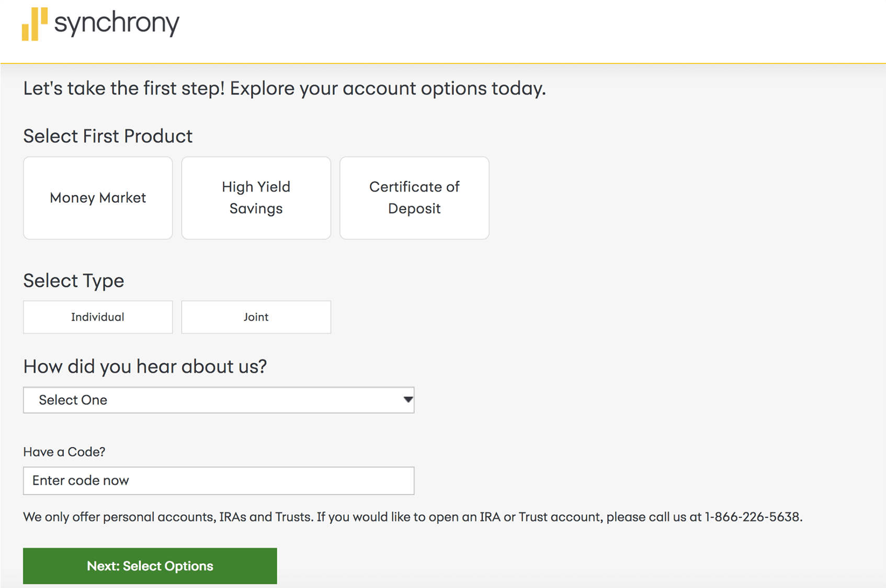Focus the Enter code now field
The height and width of the screenshot is (588, 886).
click(219, 481)
